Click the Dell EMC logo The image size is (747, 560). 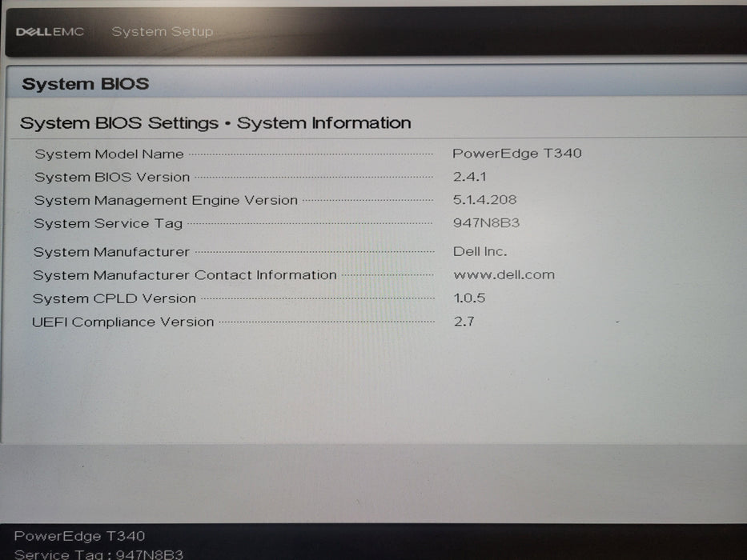[50, 32]
